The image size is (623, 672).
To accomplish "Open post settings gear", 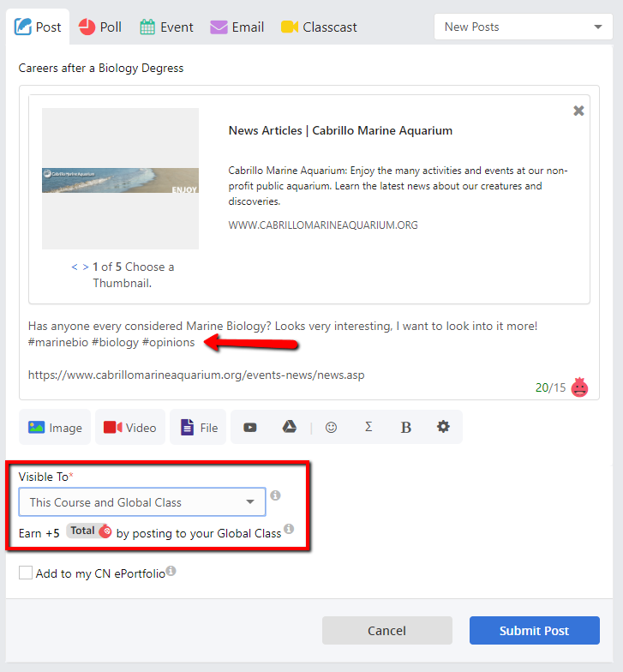I will click(x=443, y=427).
